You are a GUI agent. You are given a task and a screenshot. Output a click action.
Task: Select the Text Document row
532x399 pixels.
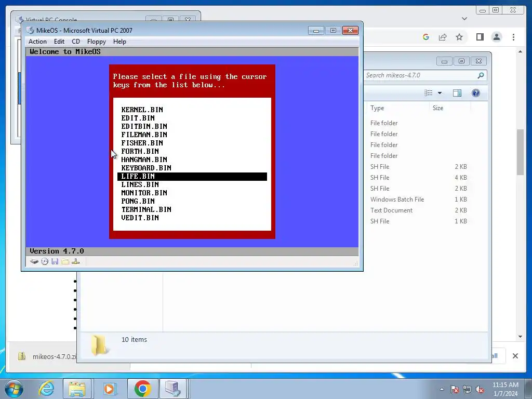click(419, 210)
